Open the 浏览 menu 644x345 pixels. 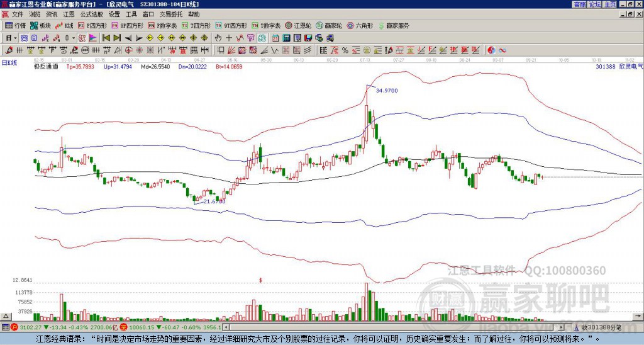35,14
